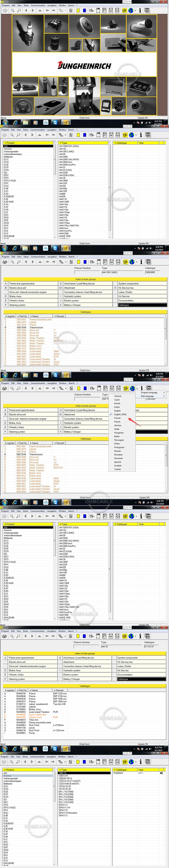Click the 123 icon in splash window toolbar
169x868 pixels.
click(117, 11)
